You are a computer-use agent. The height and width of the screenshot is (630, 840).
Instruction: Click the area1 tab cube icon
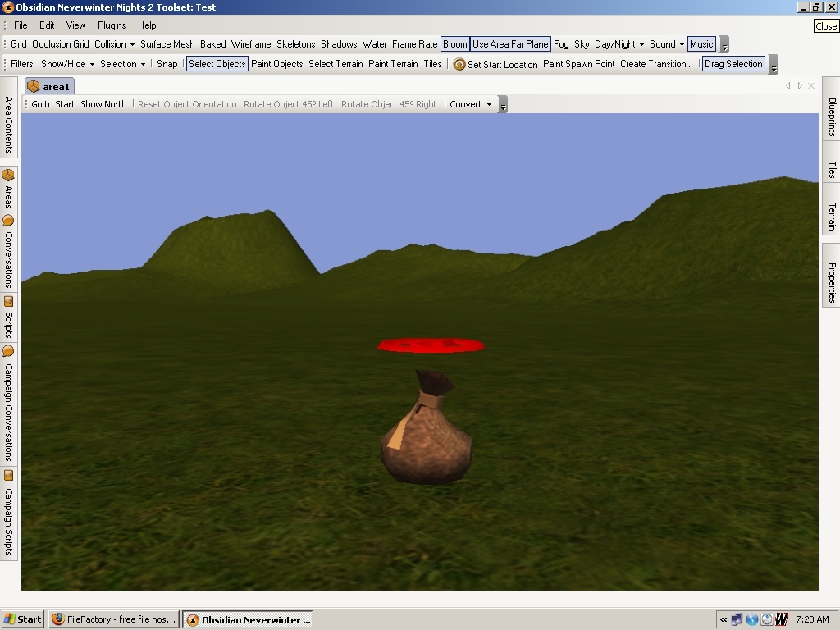pos(34,86)
